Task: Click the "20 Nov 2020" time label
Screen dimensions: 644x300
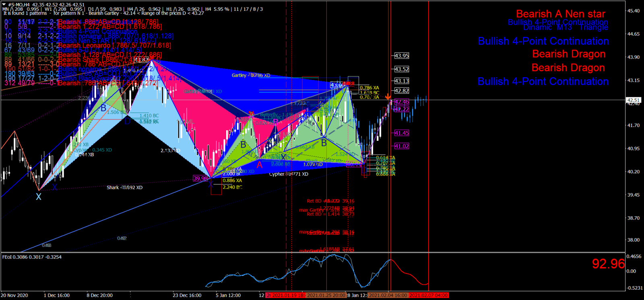Action: point(15,296)
